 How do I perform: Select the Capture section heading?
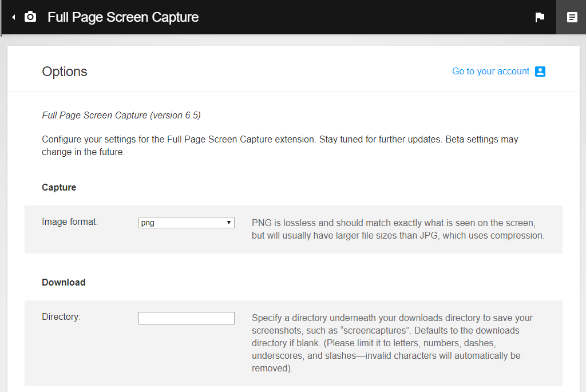pyautogui.click(x=59, y=187)
